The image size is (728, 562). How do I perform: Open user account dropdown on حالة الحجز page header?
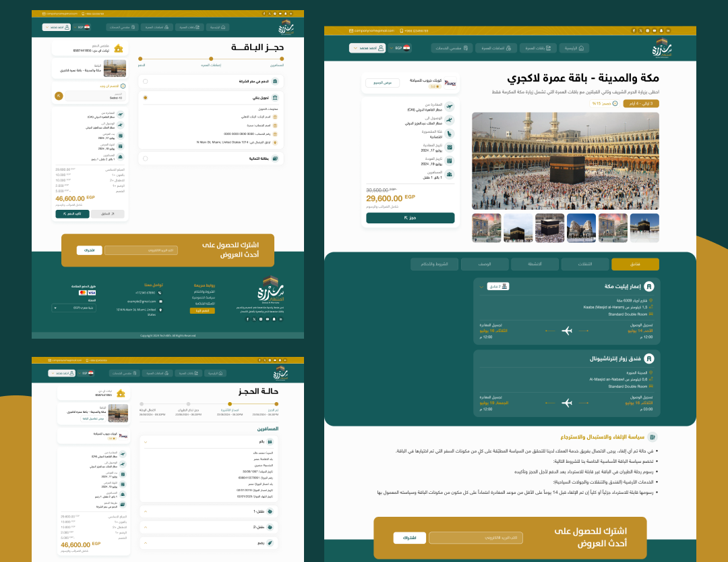point(62,373)
